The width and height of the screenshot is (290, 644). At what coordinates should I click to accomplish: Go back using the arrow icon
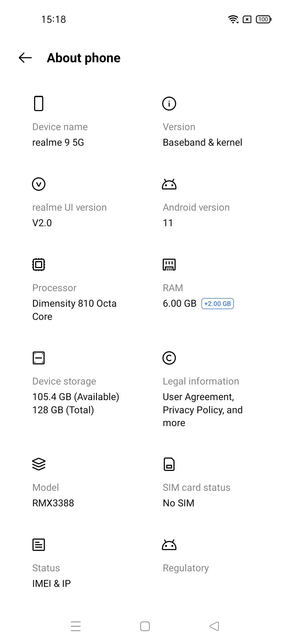coord(25,58)
